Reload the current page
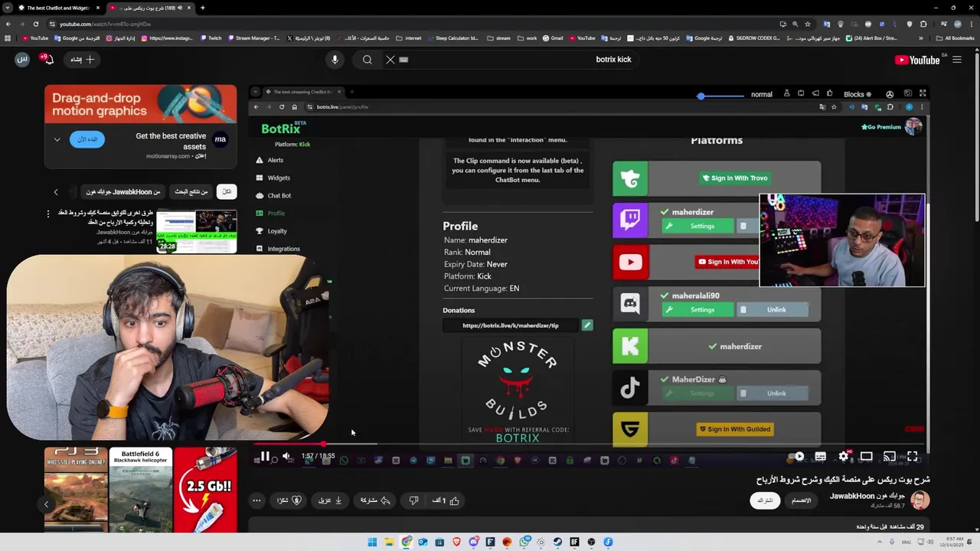Viewport: 980px width, 551px height. click(35, 24)
